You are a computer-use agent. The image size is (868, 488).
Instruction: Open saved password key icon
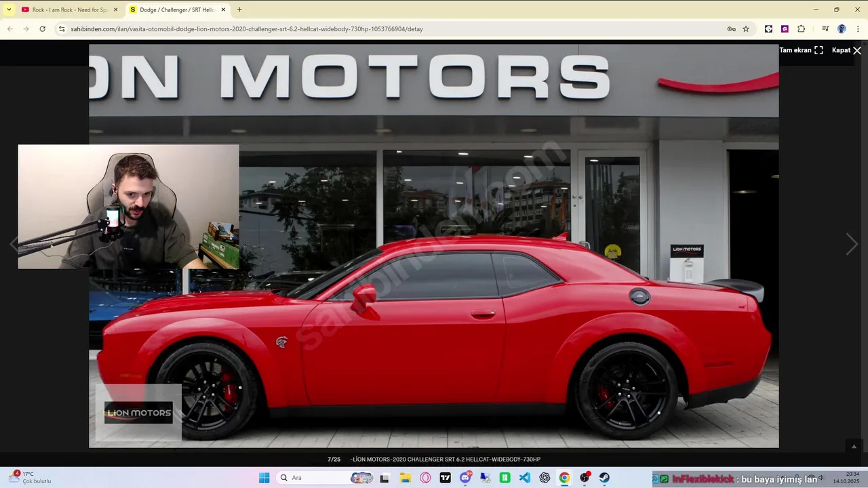(731, 29)
